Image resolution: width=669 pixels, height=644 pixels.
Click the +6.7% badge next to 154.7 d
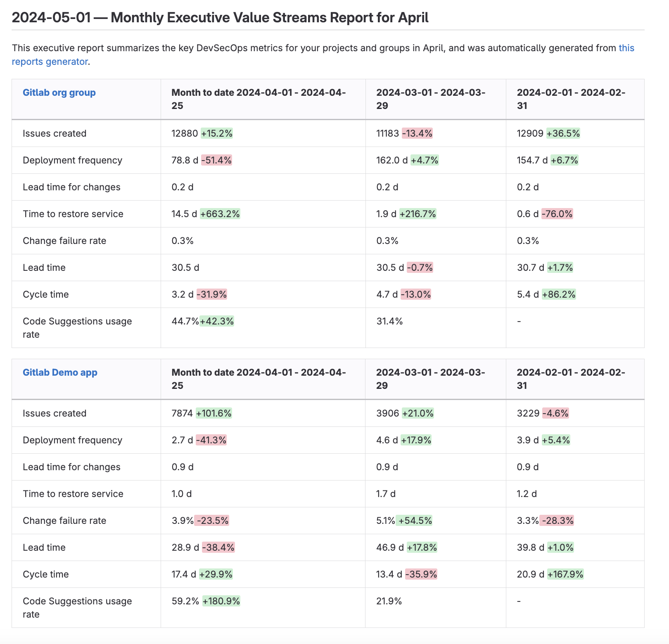(565, 160)
